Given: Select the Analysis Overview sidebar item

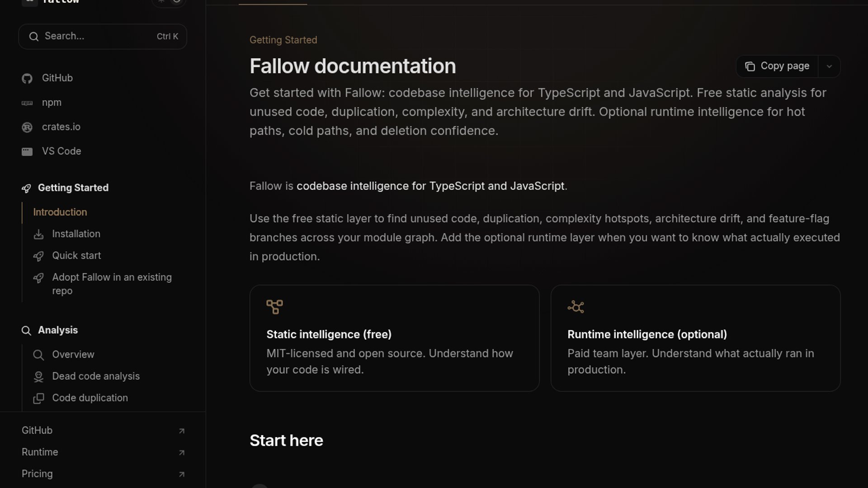Looking at the screenshot, I should pos(73,355).
